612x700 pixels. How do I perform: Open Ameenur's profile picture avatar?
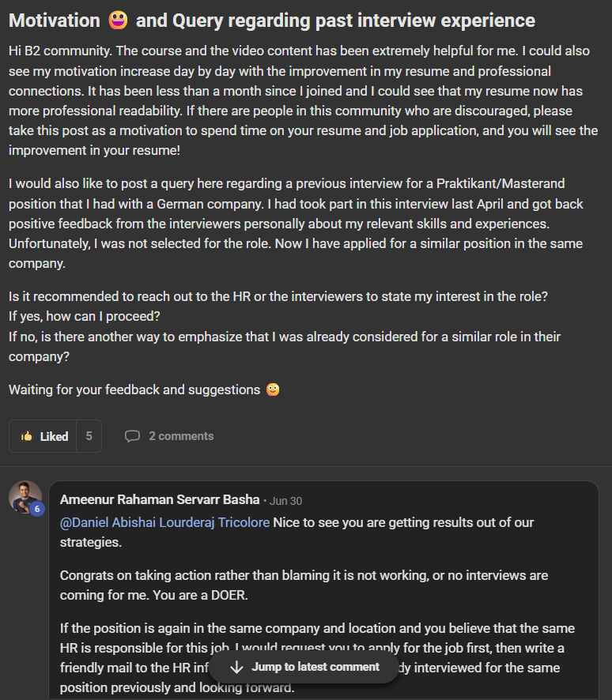(x=25, y=496)
